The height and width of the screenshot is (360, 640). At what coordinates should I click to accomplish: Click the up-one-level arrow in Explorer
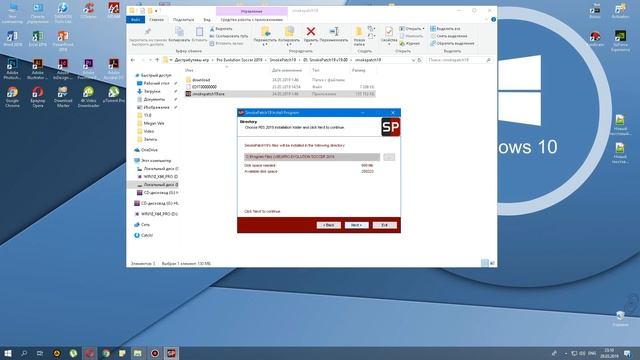[157, 60]
